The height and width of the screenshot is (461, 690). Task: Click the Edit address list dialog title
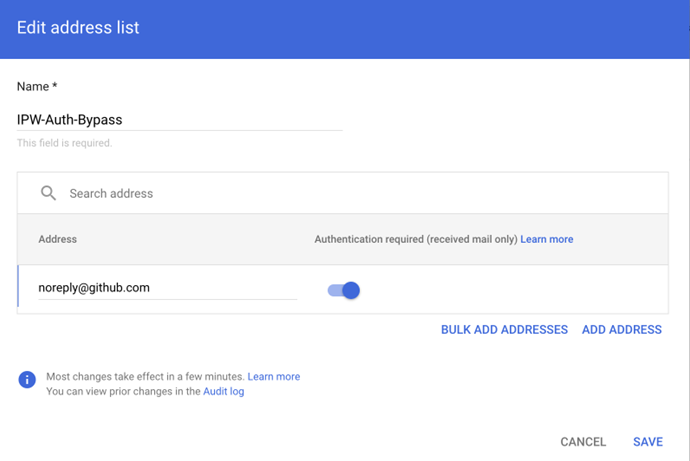click(78, 28)
